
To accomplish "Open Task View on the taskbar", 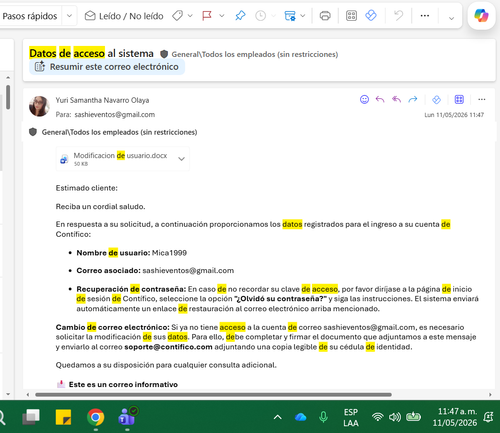I will click(31, 417).
